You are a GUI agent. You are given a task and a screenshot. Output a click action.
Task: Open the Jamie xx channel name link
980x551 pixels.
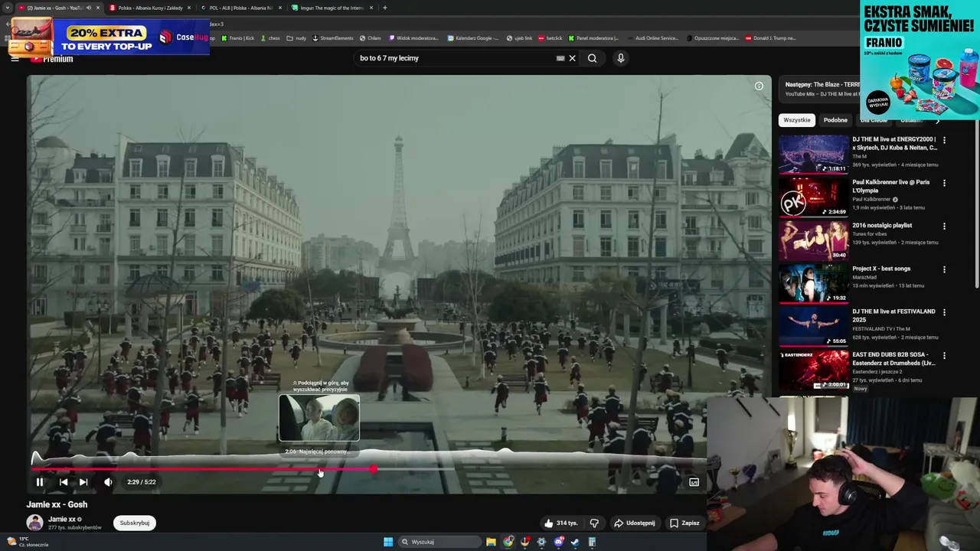point(62,519)
